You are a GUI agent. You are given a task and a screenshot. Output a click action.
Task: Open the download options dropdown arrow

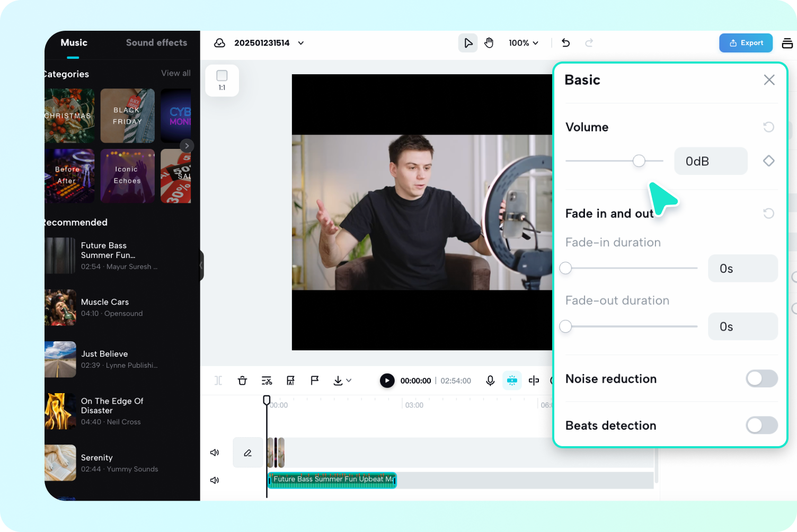349,380
